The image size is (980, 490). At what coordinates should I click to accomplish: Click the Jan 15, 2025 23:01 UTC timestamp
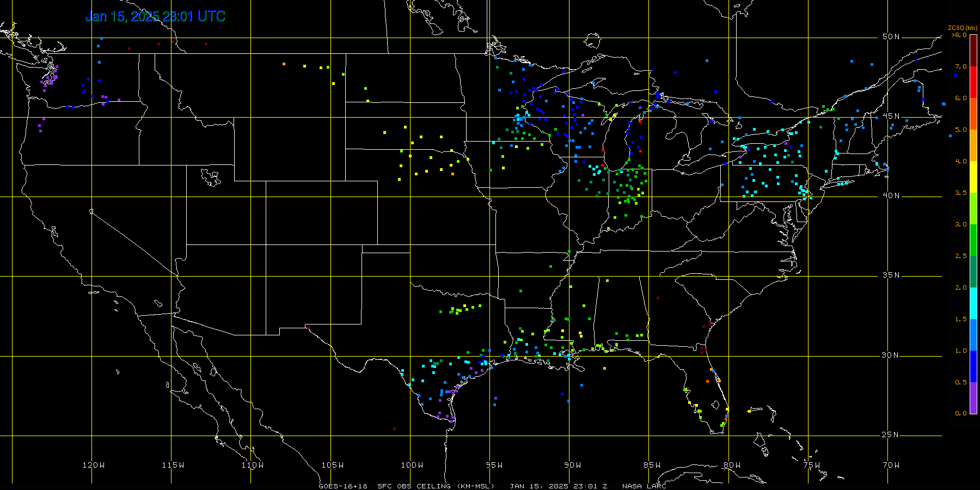pos(155,16)
